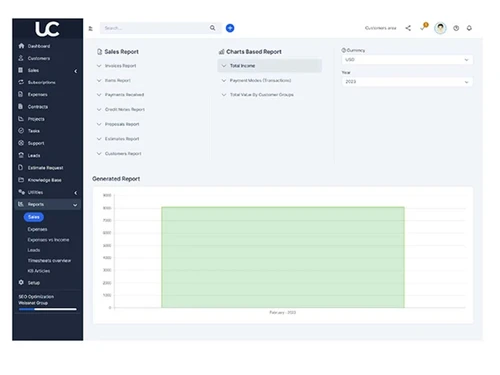Expand Payments Received chevron
500x375 pixels.
point(99,95)
